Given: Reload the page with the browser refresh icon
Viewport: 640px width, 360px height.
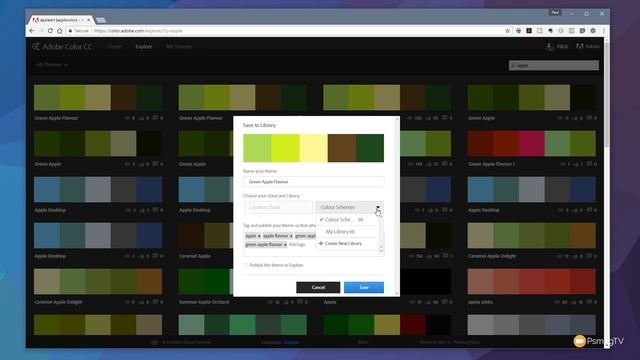Looking at the screenshot, I should pyautogui.click(x=50, y=31).
